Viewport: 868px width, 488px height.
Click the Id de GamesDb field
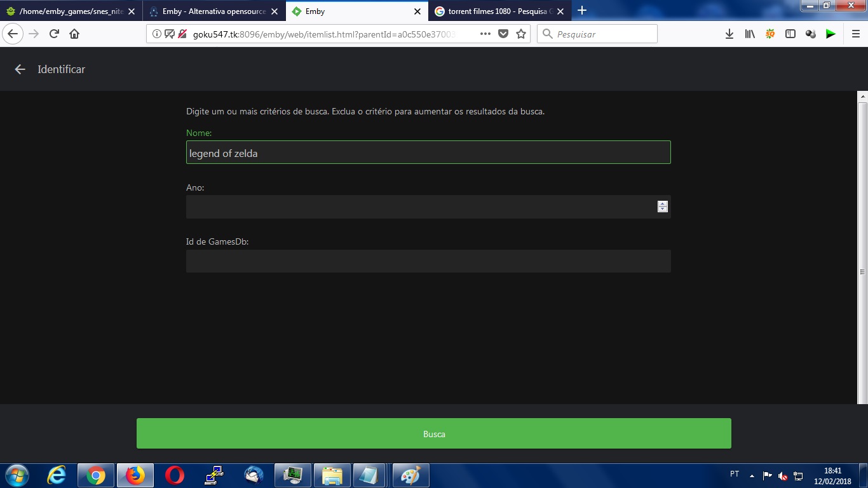[x=428, y=261]
